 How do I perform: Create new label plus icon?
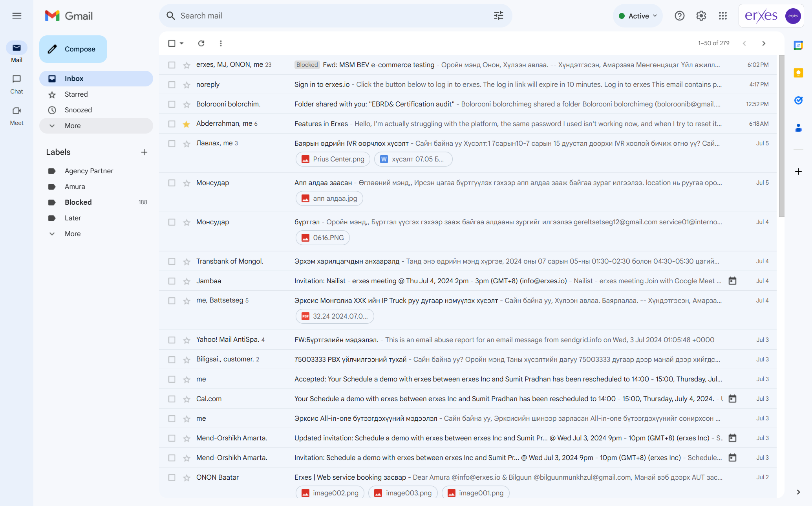(x=144, y=152)
